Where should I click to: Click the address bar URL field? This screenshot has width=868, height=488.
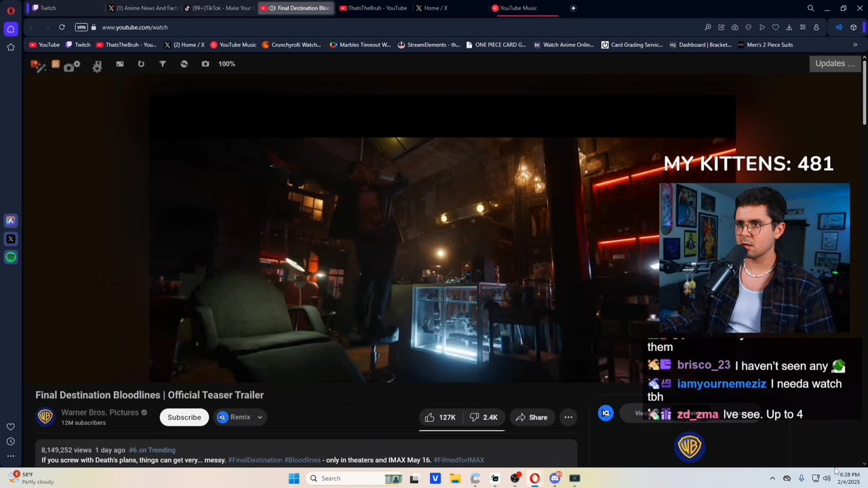(x=400, y=27)
